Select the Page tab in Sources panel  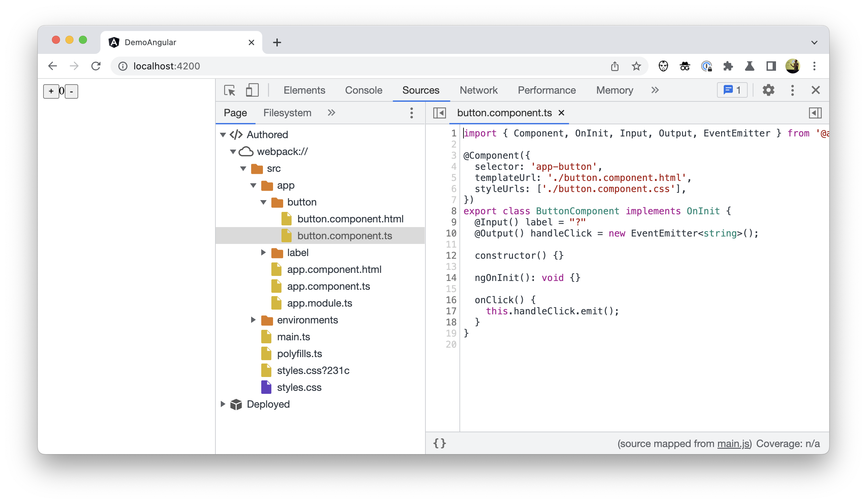click(235, 113)
